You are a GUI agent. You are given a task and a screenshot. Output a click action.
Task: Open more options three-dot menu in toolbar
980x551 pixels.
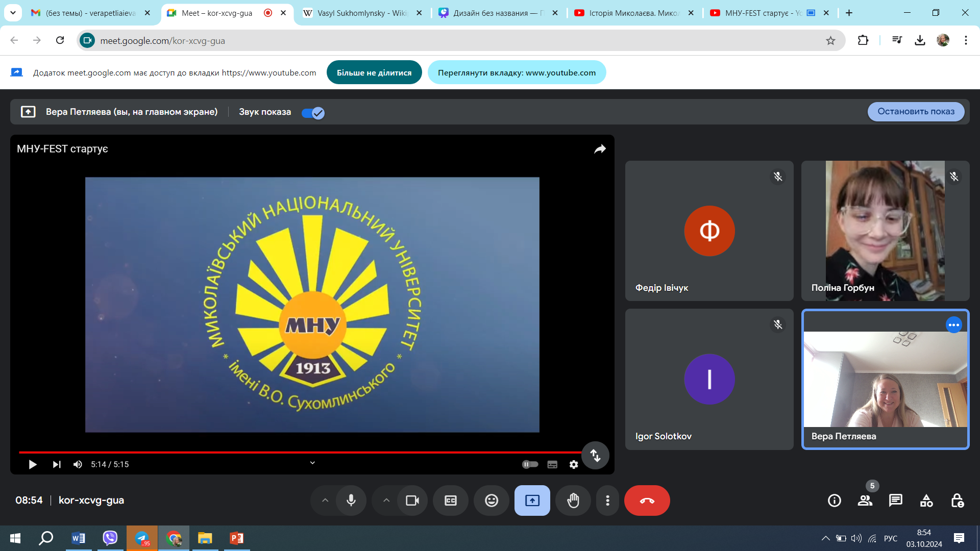tap(607, 500)
